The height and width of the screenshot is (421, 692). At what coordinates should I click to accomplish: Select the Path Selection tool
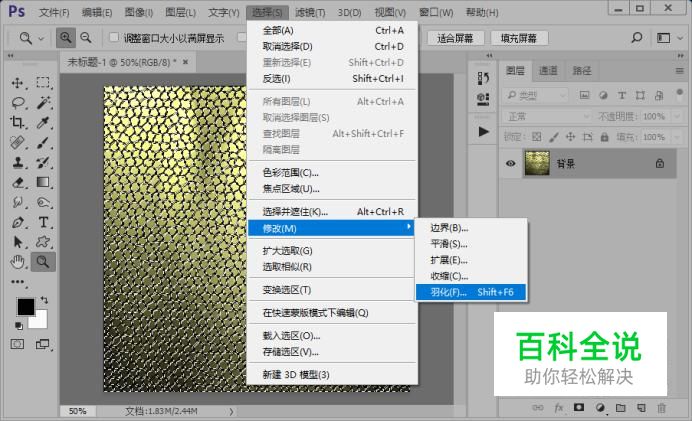click(x=18, y=242)
